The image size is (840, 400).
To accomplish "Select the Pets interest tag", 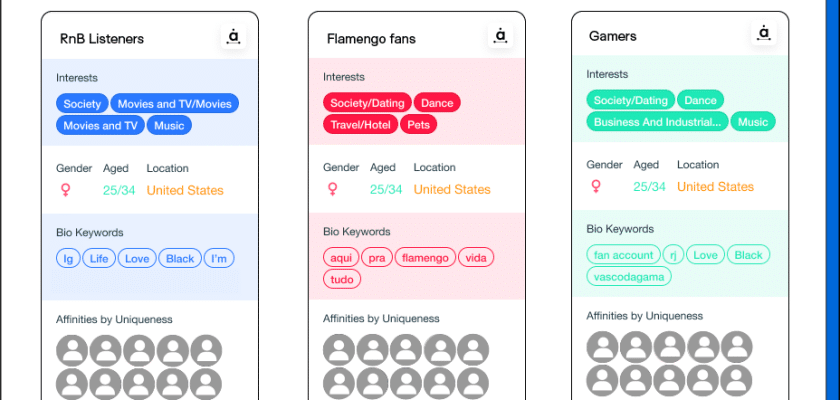I will coord(419,125).
